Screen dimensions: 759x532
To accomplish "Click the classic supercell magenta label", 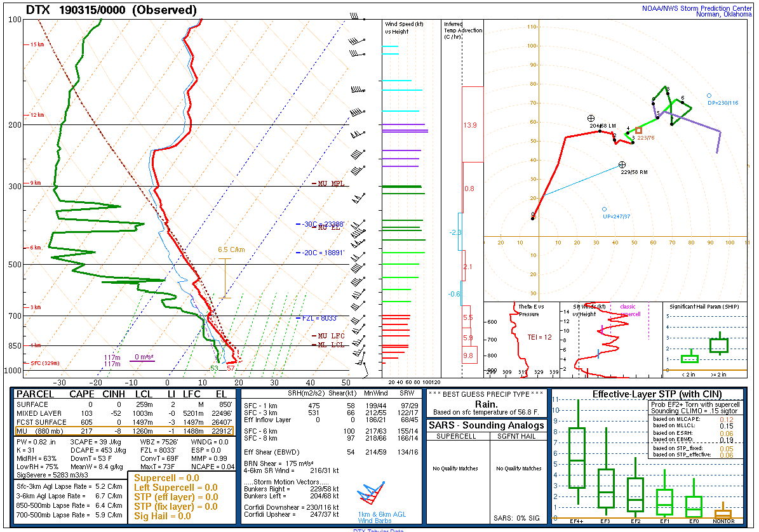I will 630,310.
